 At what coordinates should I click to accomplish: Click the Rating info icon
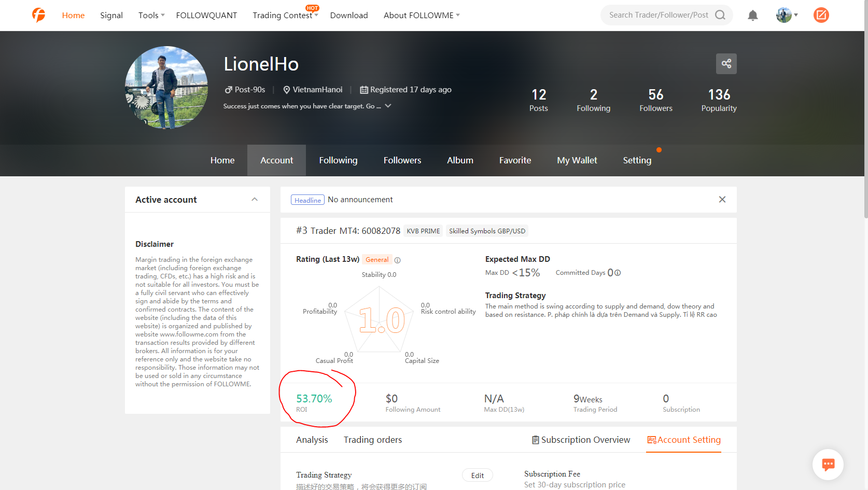pyautogui.click(x=398, y=260)
